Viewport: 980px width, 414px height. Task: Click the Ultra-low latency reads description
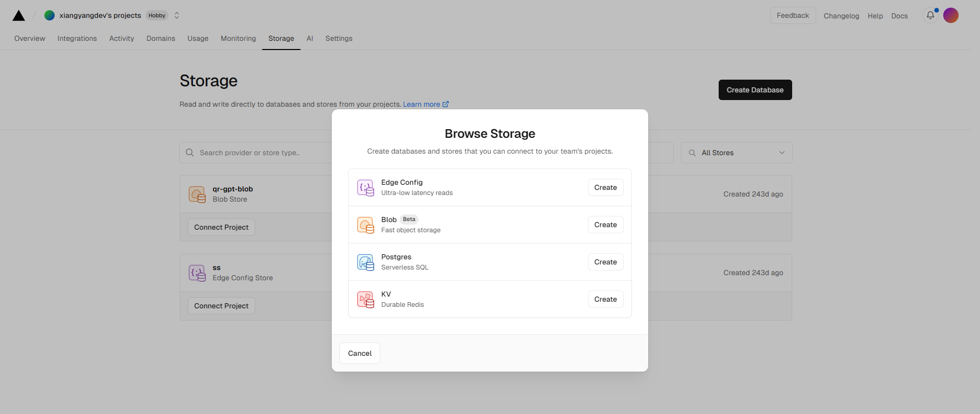417,193
